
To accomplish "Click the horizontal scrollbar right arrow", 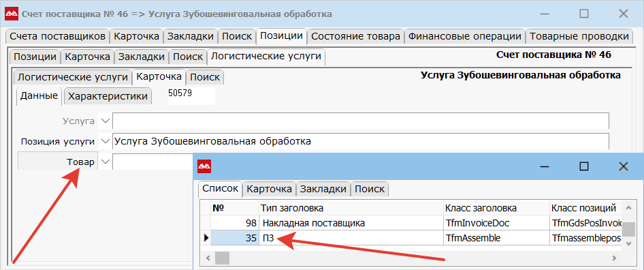I will (614, 258).
